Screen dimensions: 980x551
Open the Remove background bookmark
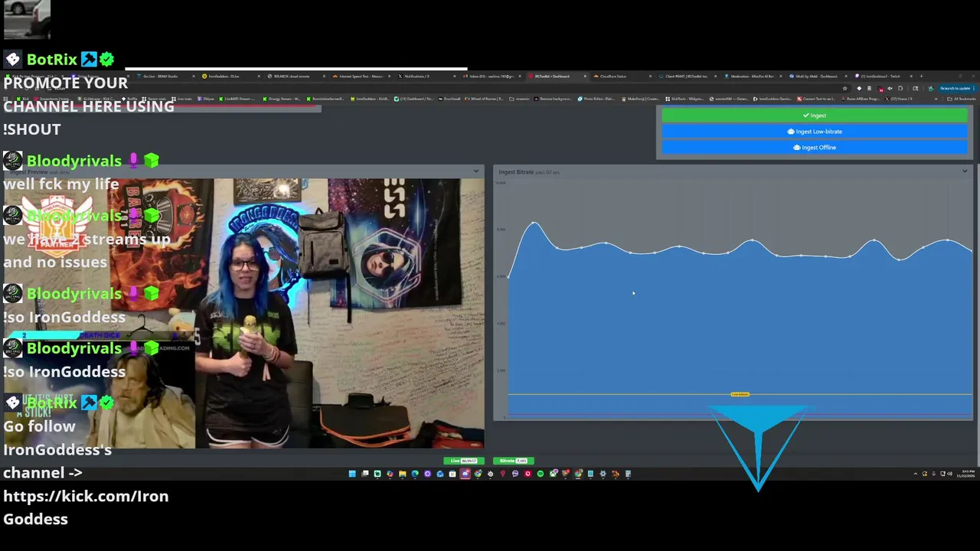click(553, 99)
